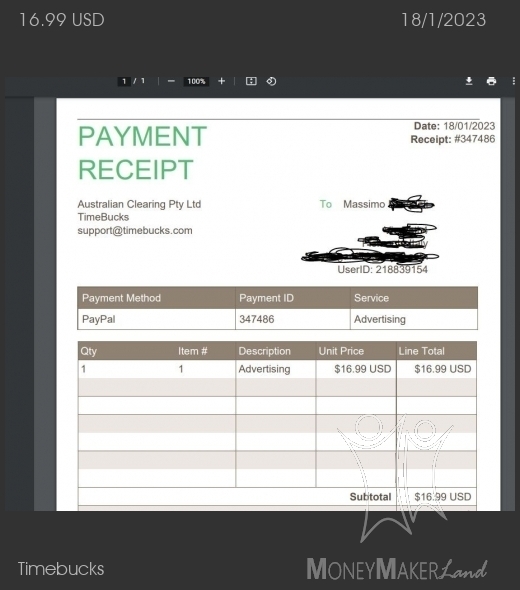Click the '16.99 USD' caption at top

point(62,20)
